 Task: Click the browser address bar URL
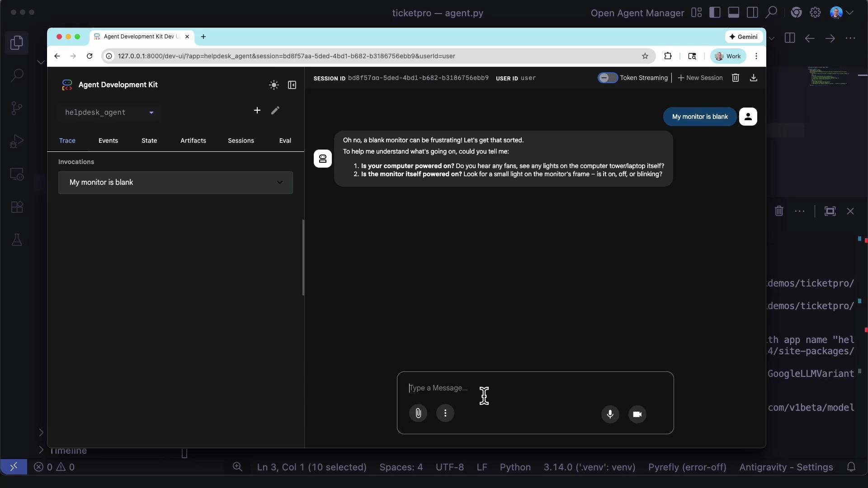(287, 56)
